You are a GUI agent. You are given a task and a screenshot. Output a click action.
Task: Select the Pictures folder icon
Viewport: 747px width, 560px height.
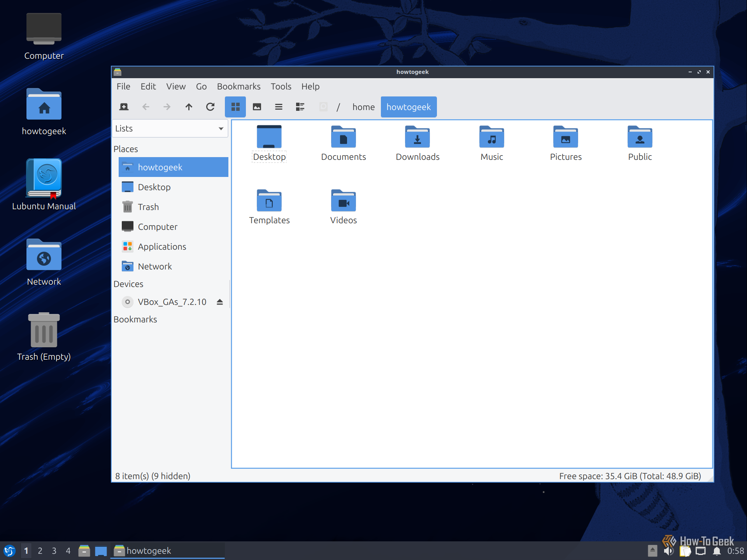pyautogui.click(x=566, y=143)
